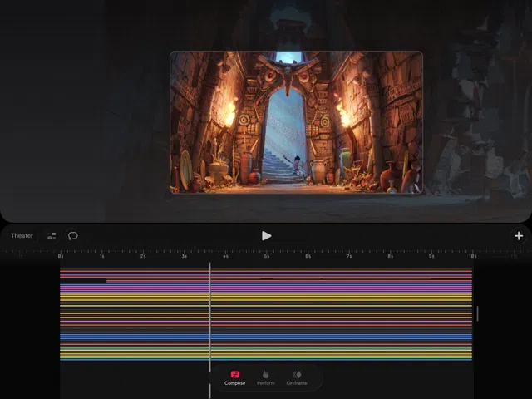Image resolution: width=532 pixels, height=399 pixels.
Task: Switch to Keyframe mode
Action: (297, 378)
